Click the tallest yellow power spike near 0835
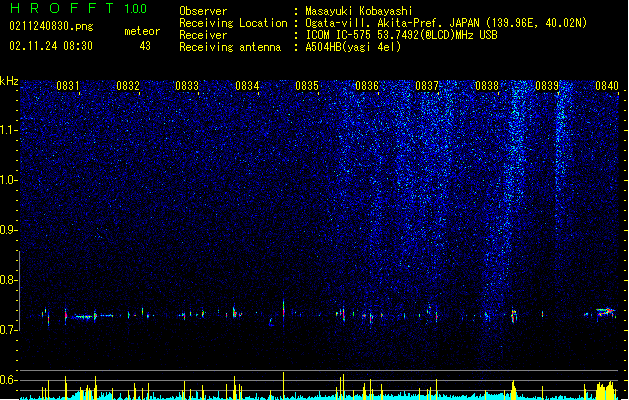Viewport: 629px width, 400px height. click(284, 385)
